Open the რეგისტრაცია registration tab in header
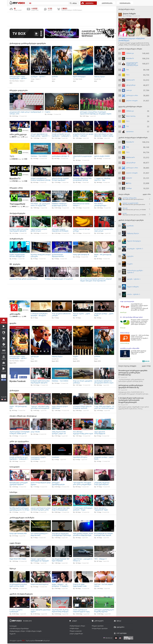153x644 pixels. [x=125, y=3]
